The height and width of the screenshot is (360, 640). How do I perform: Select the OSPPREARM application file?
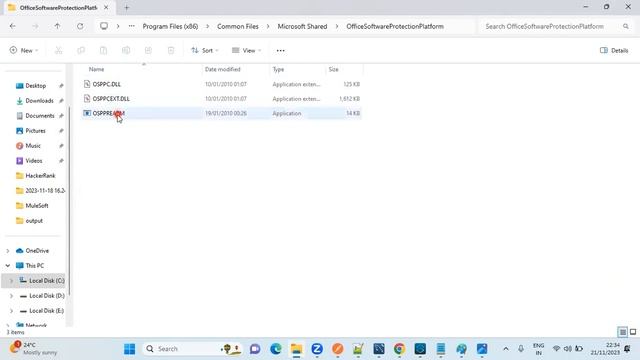221,113
